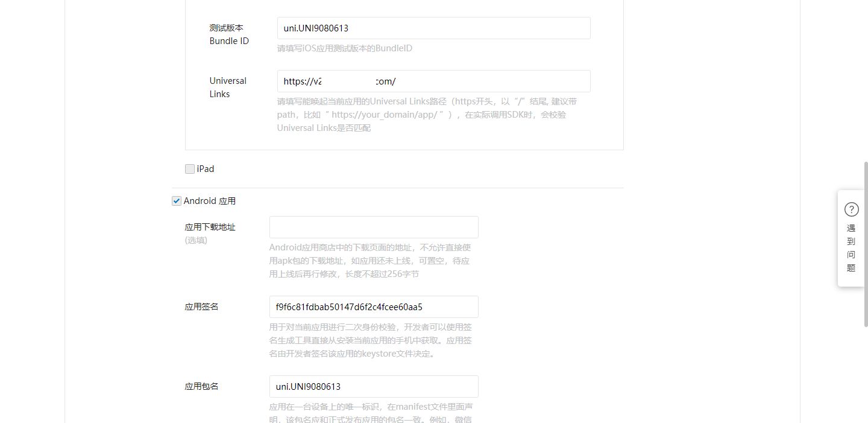Click the 测试版本 Bundle ID input field
Screen dimensions: 868x423
click(433, 28)
